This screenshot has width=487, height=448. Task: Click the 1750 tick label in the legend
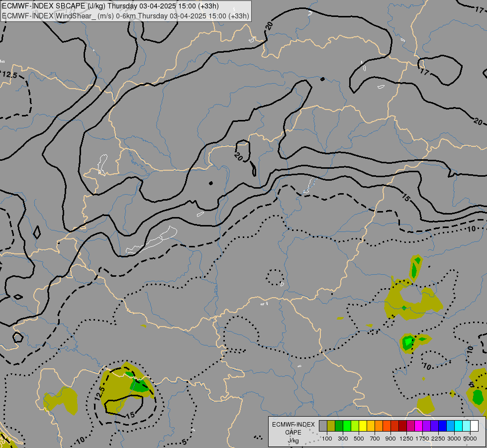coord(422,439)
